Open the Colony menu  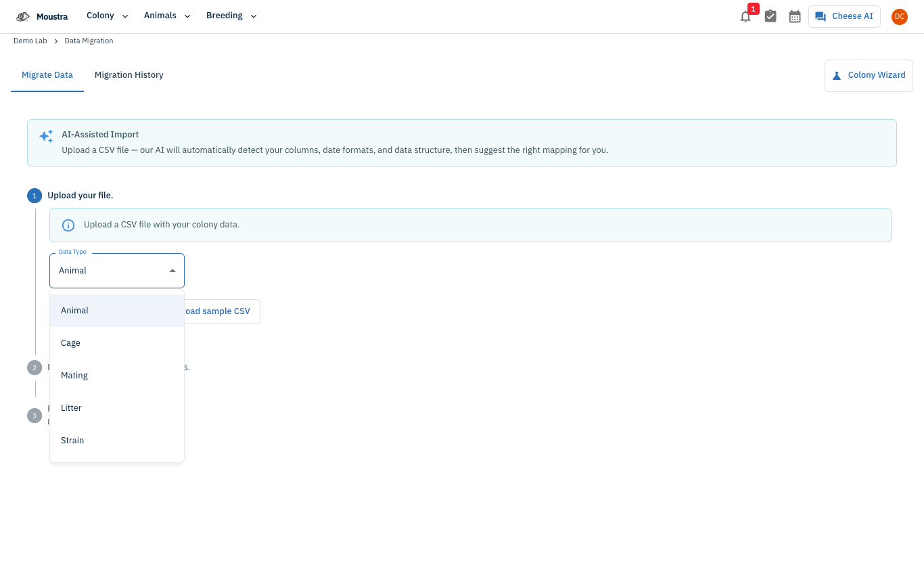pyautogui.click(x=108, y=16)
